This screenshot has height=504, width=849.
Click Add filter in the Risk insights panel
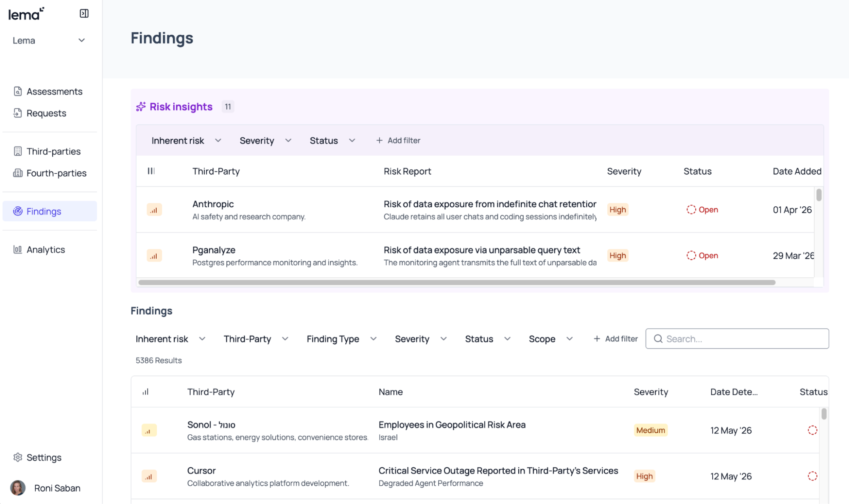click(x=398, y=141)
